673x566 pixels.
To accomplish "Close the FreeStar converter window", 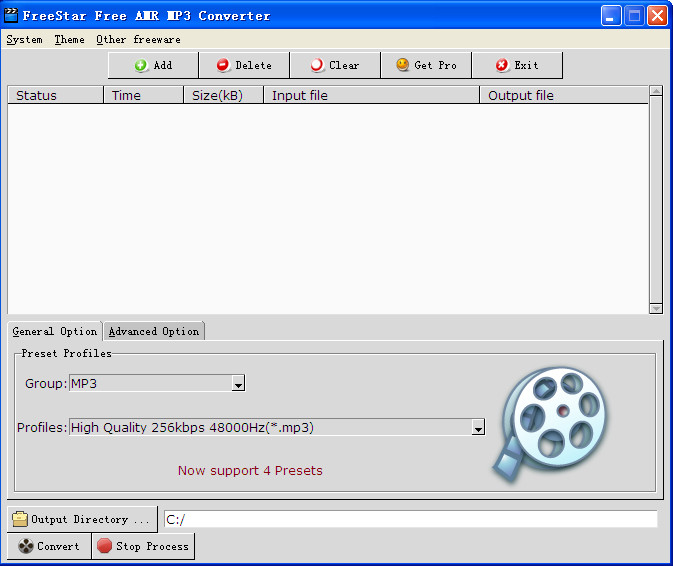I will (657, 16).
